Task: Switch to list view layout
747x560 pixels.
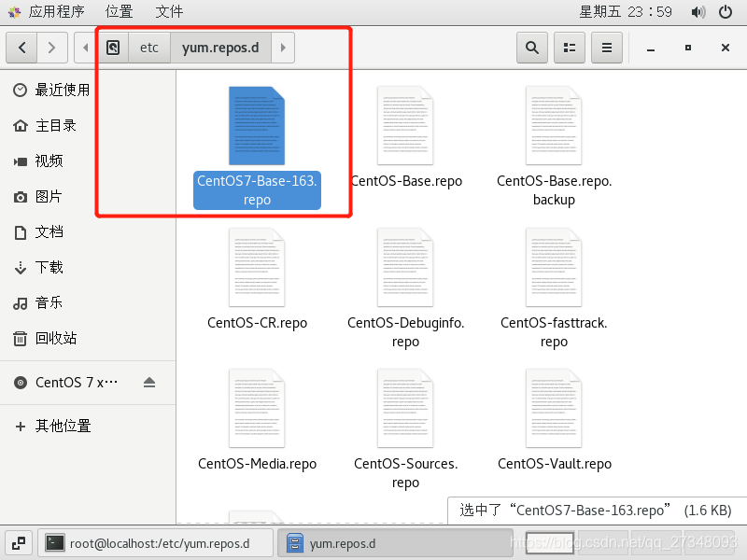Action: tap(570, 48)
